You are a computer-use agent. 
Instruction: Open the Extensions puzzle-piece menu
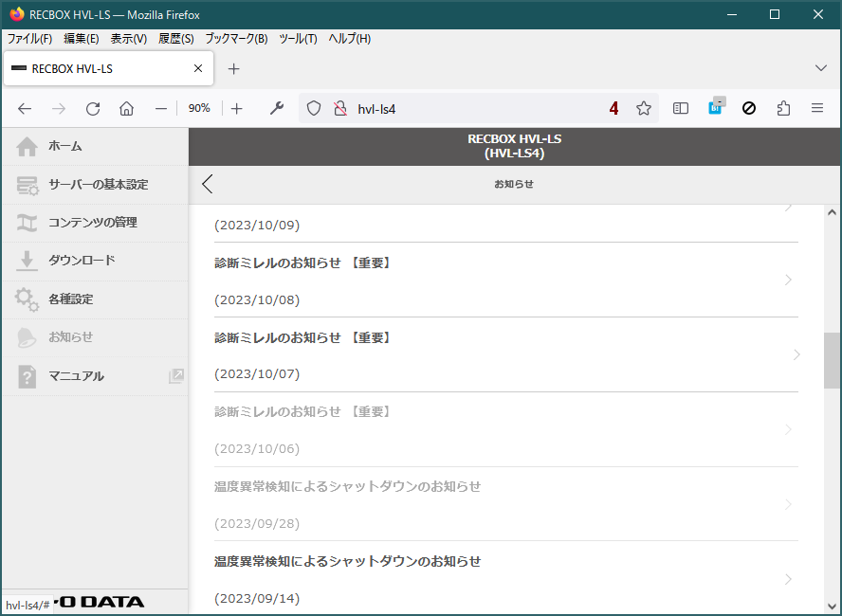click(x=783, y=108)
